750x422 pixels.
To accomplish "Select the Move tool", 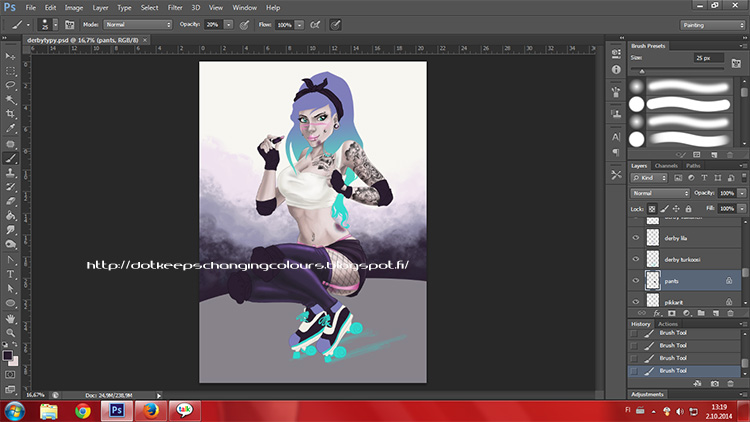I will click(10, 56).
